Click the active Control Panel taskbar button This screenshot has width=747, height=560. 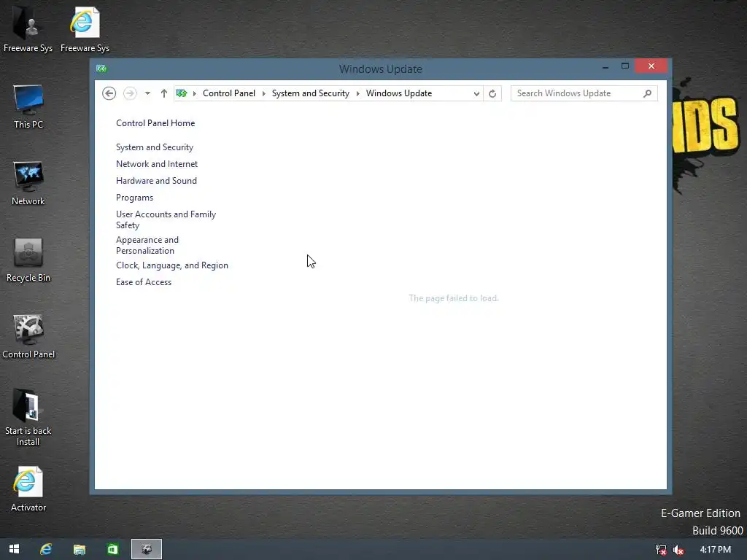[147, 549]
